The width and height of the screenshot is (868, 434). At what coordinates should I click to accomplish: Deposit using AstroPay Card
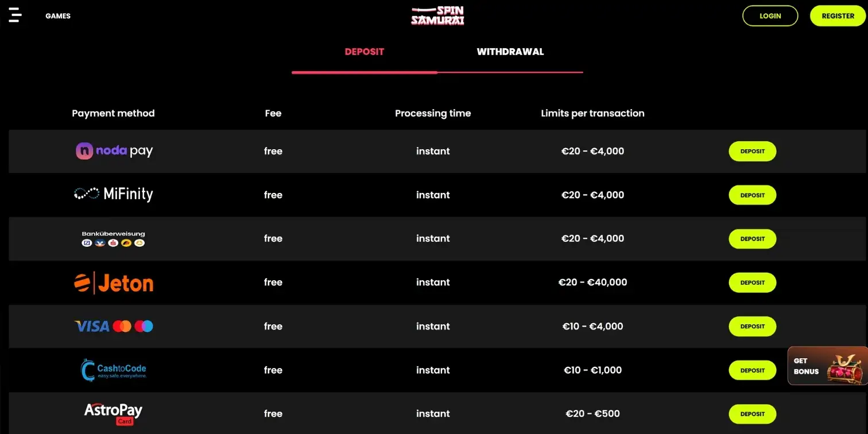(x=753, y=414)
